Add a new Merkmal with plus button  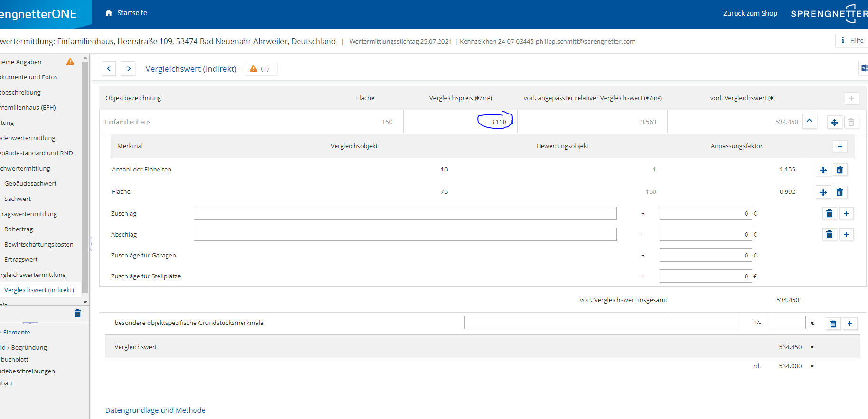click(840, 146)
